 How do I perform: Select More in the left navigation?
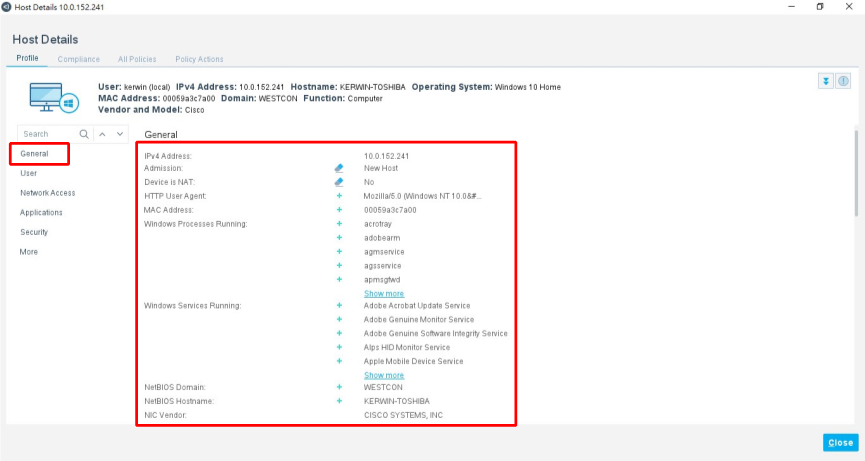[x=29, y=251]
